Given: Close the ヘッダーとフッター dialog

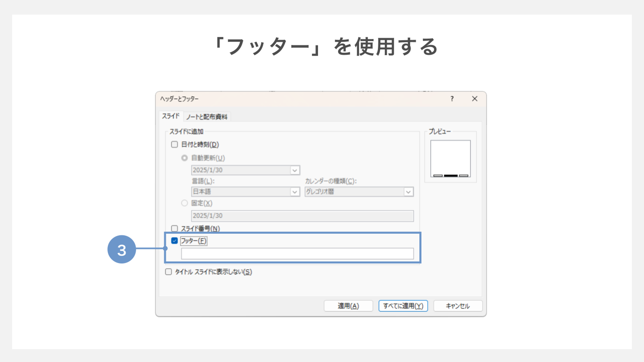Looking at the screenshot, I should click(474, 99).
